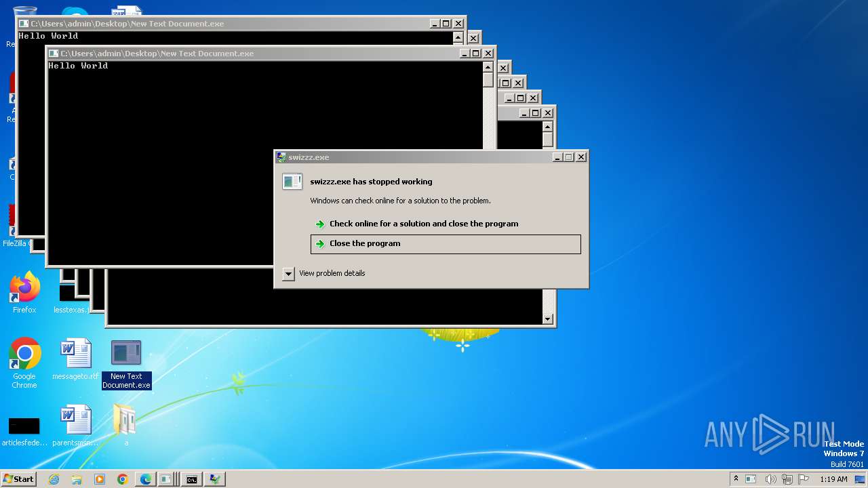Show hidden tray icons
The width and height of the screenshot is (868, 488).
(736, 479)
